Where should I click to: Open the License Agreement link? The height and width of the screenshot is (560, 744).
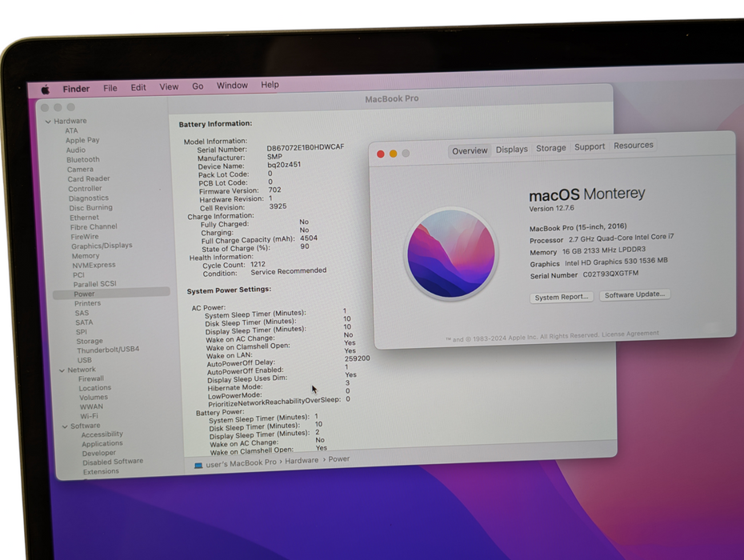click(x=630, y=334)
